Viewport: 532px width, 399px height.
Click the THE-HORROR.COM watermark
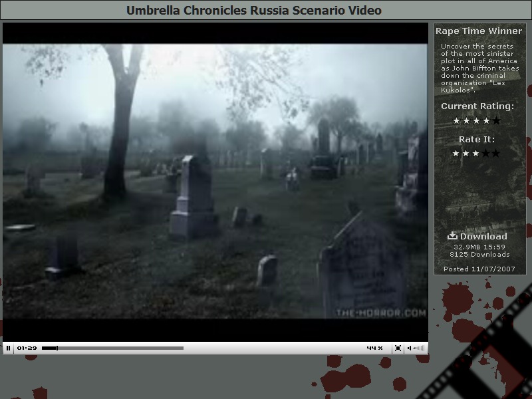pyautogui.click(x=380, y=312)
